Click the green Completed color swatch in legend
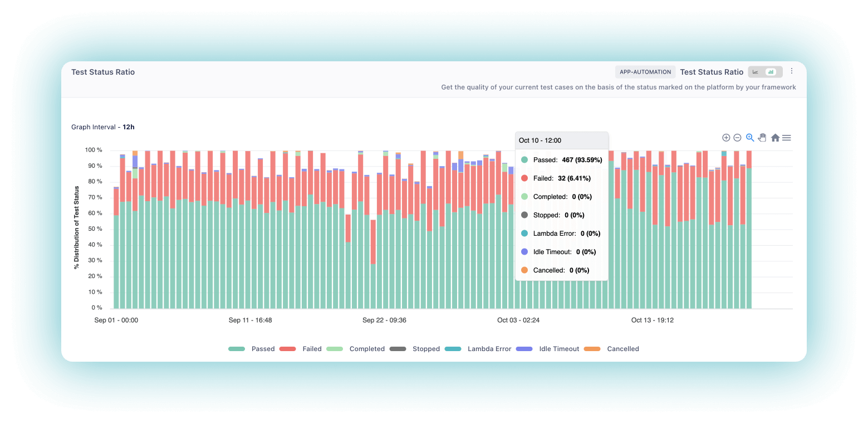Viewport: 868px width, 423px height. (335, 348)
